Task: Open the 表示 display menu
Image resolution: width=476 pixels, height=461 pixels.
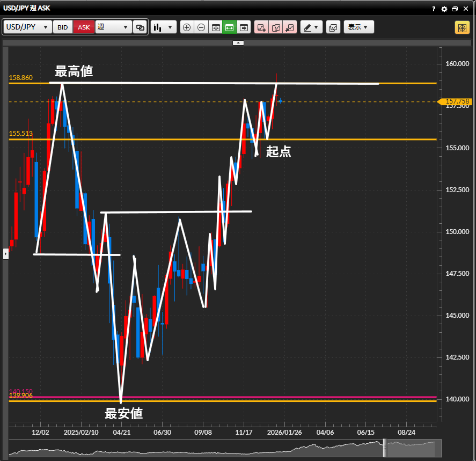Action: [358, 27]
